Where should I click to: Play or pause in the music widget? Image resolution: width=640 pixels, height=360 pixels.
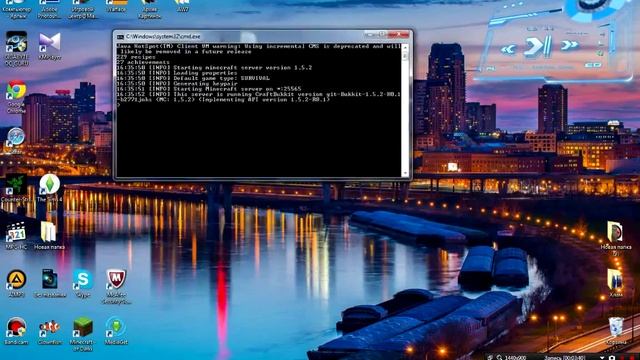point(538,47)
